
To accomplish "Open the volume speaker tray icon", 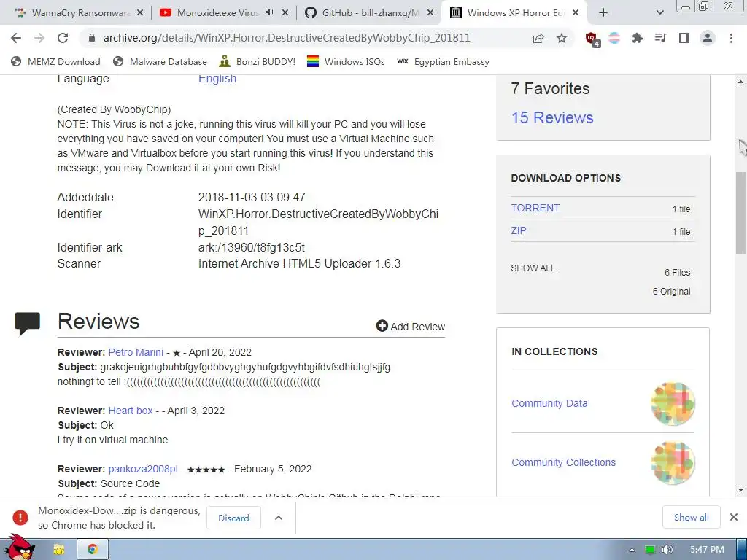I will [x=667, y=550].
